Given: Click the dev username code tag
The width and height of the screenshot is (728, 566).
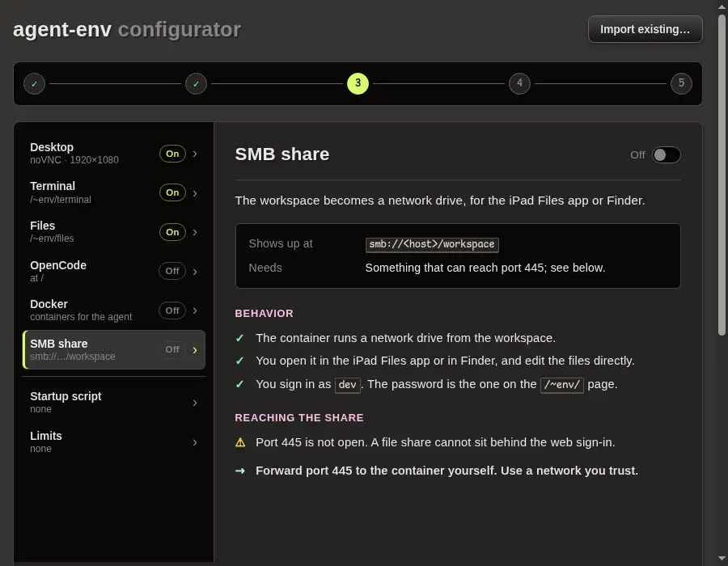Looking at the screenshot, I should click(x=347, y=385).
